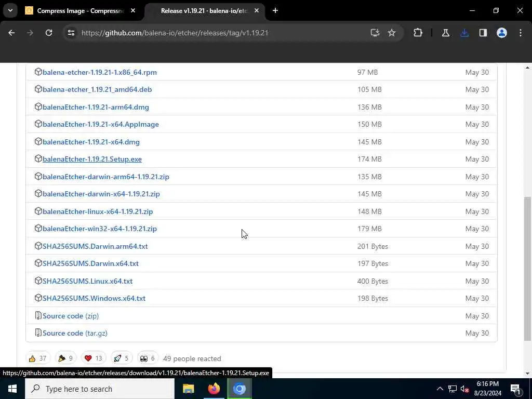
Task: Click Chrome icon in the taskbar
Action: click(239, 389)
